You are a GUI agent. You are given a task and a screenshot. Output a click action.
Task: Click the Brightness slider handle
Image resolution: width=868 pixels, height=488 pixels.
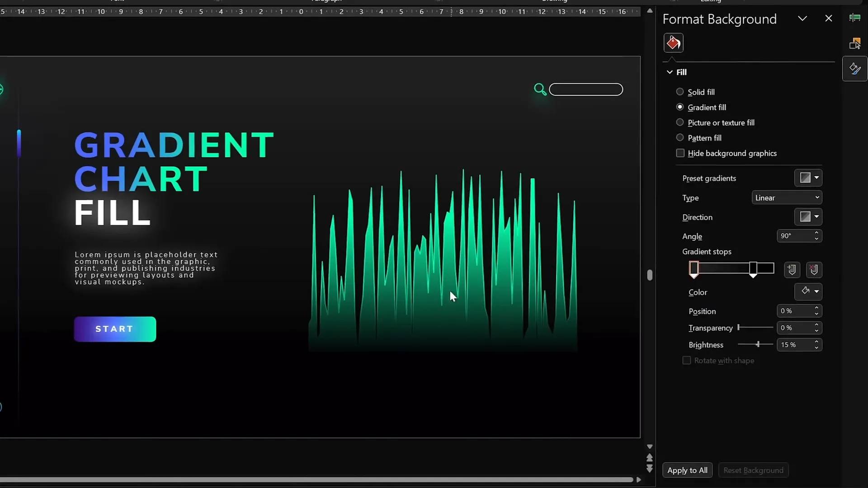coord(758,345)
